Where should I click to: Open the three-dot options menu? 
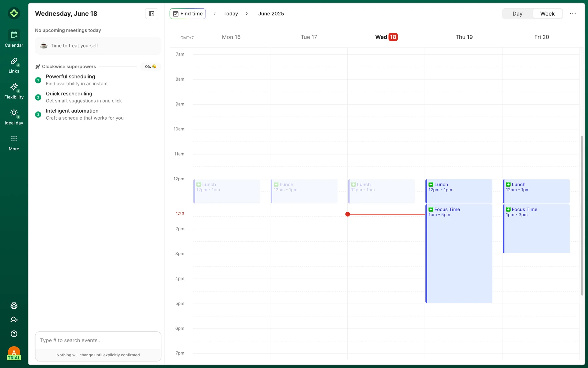(573, 13)
